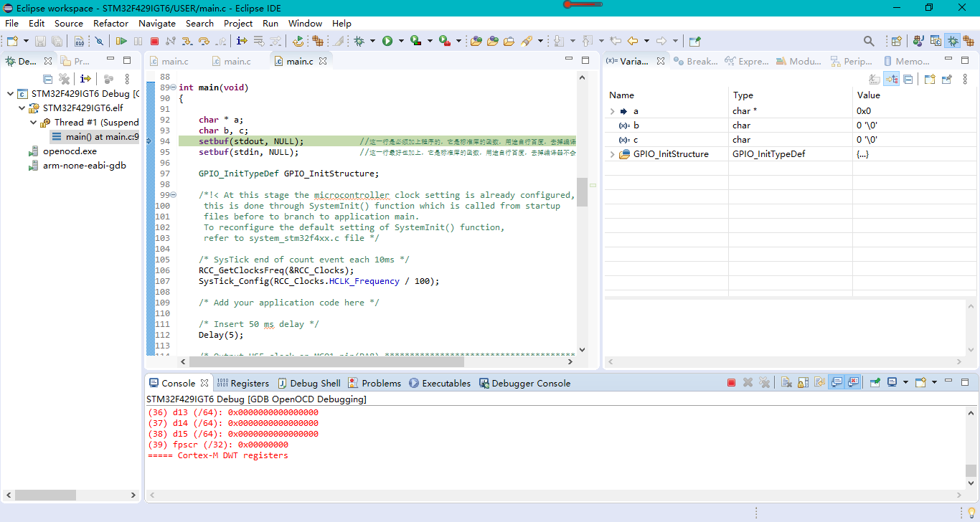Click the Search magnifier icon

pyautogui.click(x=869, y=41)
